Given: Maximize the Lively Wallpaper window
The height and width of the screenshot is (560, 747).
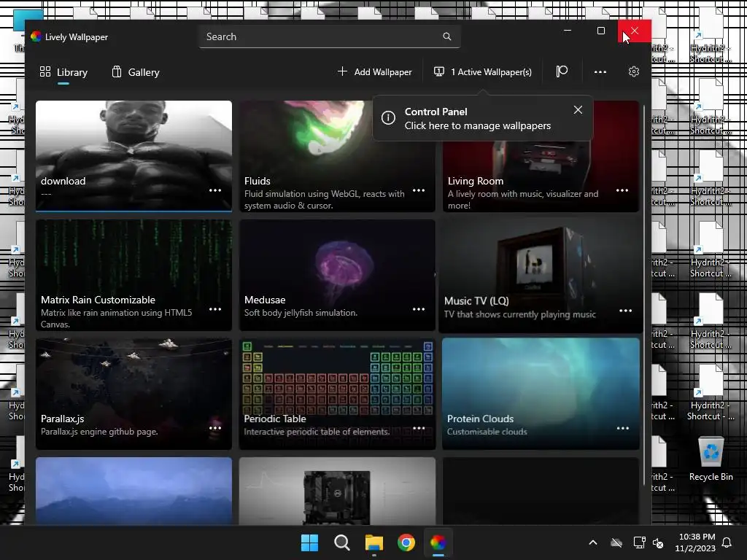Looking at the screenshot, I should pos(601,31).
